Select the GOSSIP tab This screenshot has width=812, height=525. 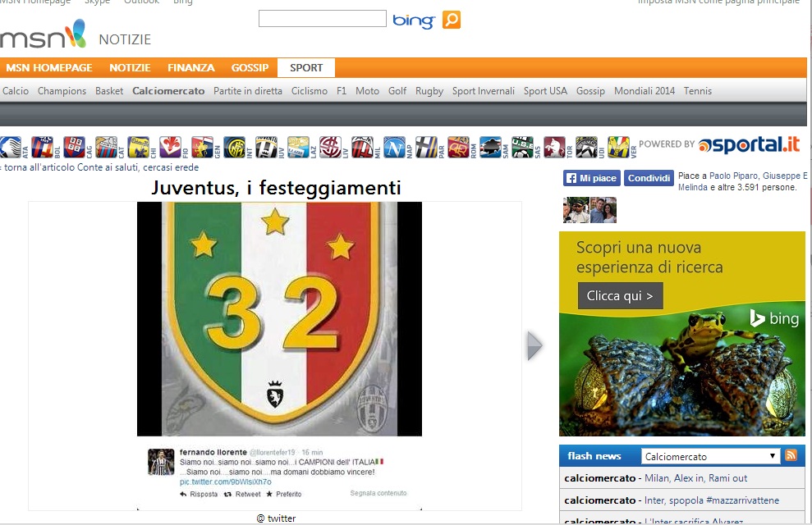pyautogui.click(x=250, y=68)
